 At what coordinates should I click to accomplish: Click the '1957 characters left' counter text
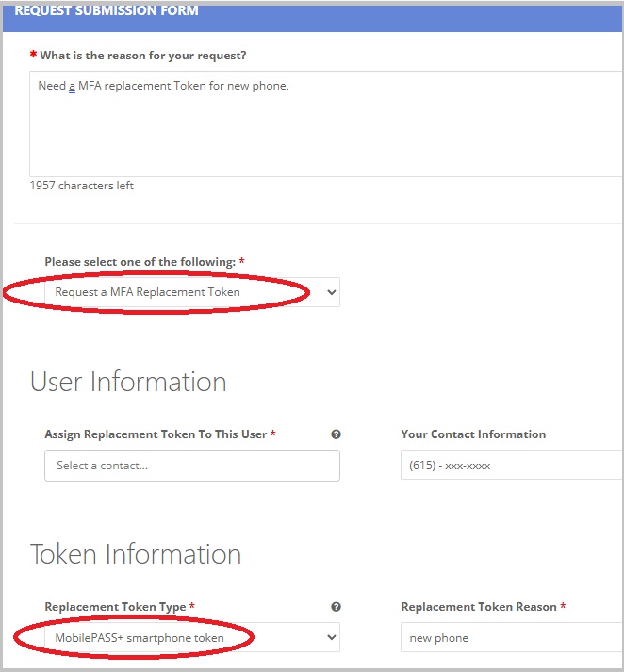pos(82,186)
